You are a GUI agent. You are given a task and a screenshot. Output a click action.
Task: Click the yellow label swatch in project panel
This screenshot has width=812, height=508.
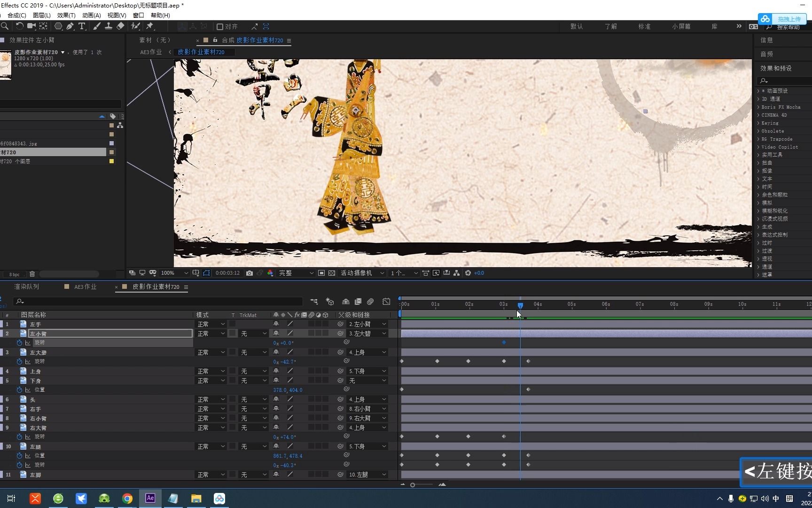(x=111, y=161)
